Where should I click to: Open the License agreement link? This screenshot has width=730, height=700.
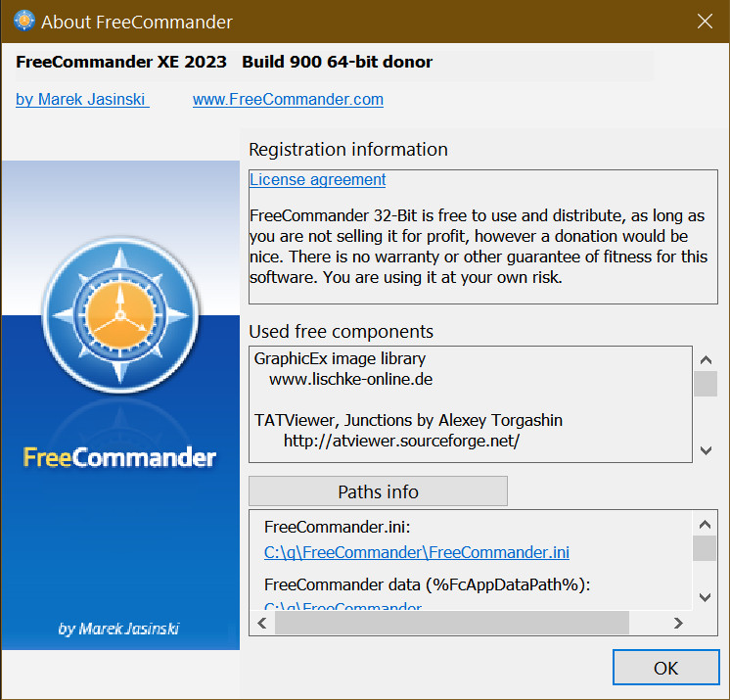point(318,179)
